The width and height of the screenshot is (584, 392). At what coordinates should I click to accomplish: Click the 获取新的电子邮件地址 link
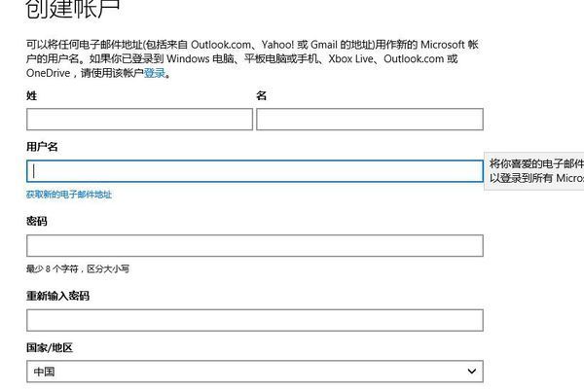point(69,195)
